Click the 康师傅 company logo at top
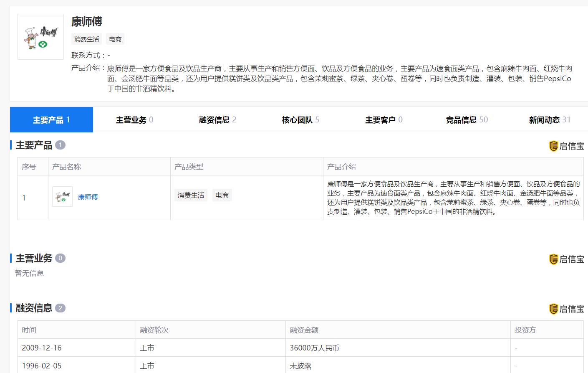The width and height of the screenshot is (588, 373). click(x=40, y=37)
